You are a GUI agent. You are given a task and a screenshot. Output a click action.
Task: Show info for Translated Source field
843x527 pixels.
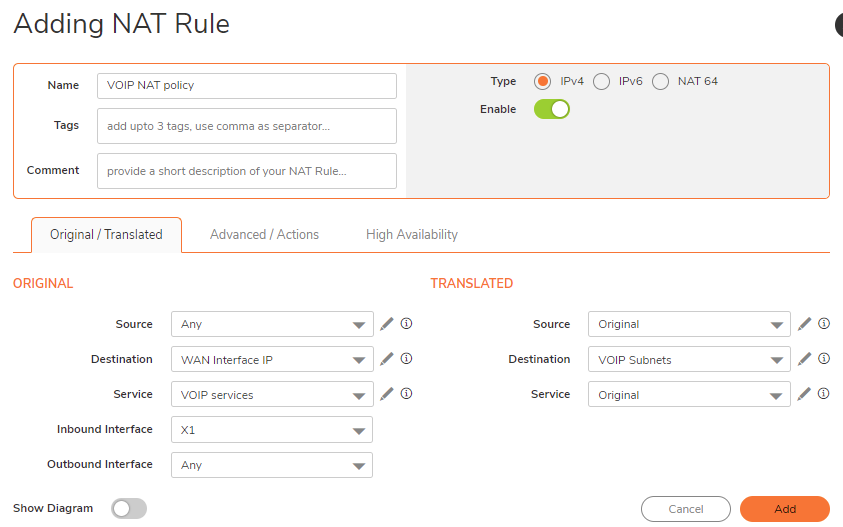(824, 323)
